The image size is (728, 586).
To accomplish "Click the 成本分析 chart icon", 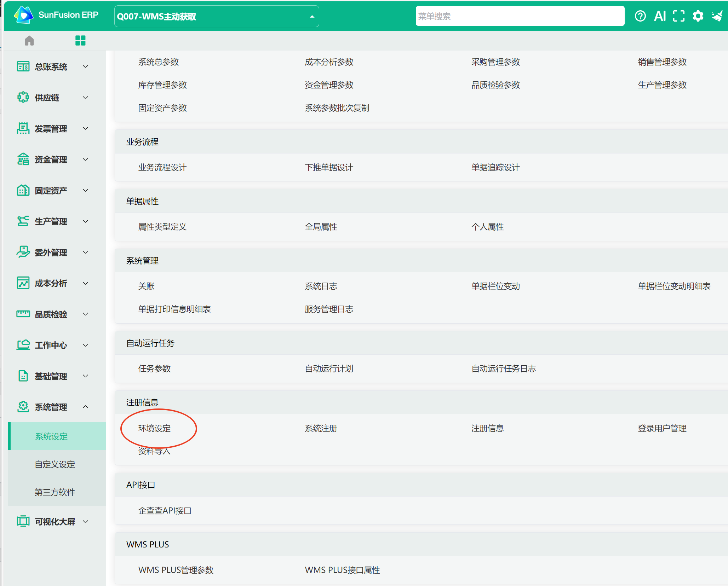I will tap(23, 283).
